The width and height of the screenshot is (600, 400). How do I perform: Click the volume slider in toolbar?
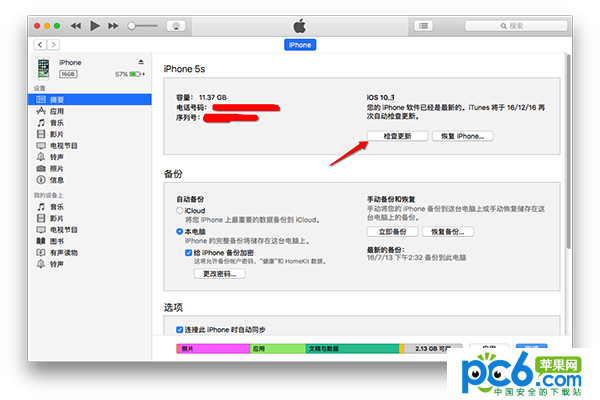click(145, 23)
